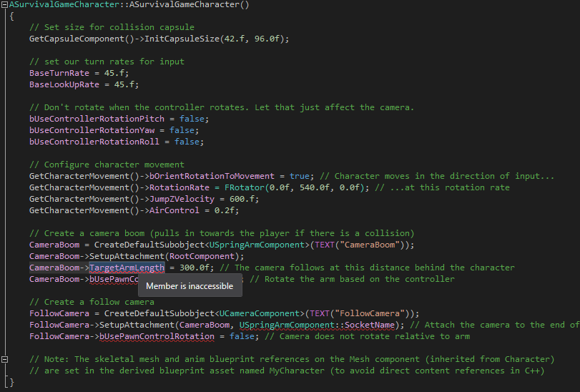Click the 0.2f air control value
The image size is (580, 392).
coord(225,211)
